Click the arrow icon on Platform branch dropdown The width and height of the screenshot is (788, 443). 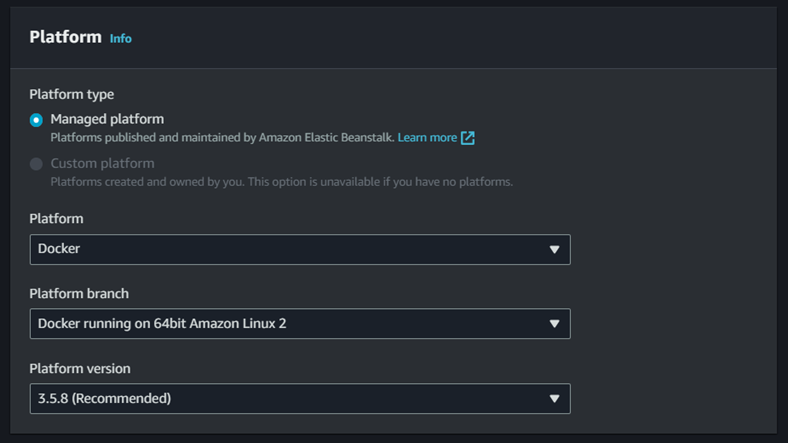click(554, 324)
